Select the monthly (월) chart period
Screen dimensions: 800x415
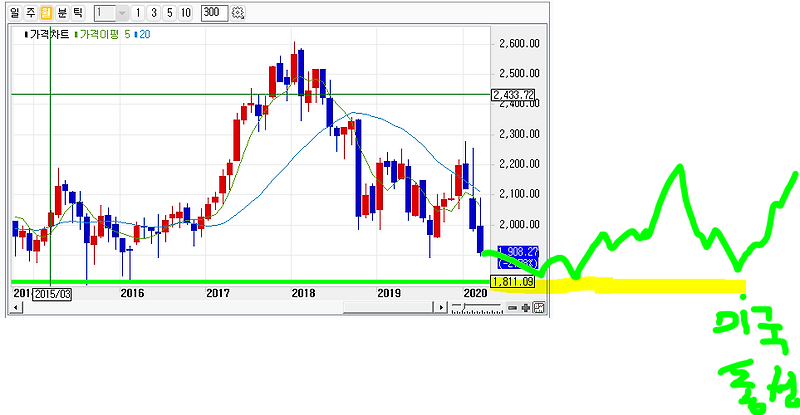(46, 13)
